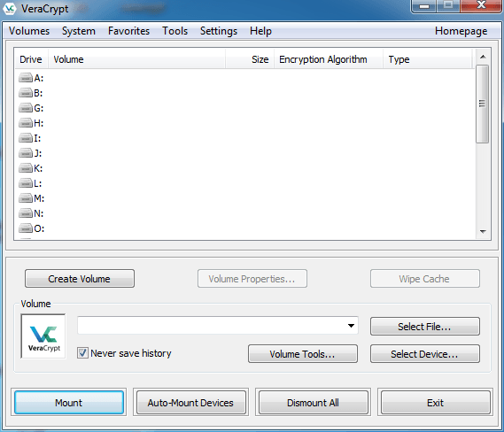Click the VeraCrypt logo in the Volume group
This screenshot has height=432, width=504.
point(43,336)
